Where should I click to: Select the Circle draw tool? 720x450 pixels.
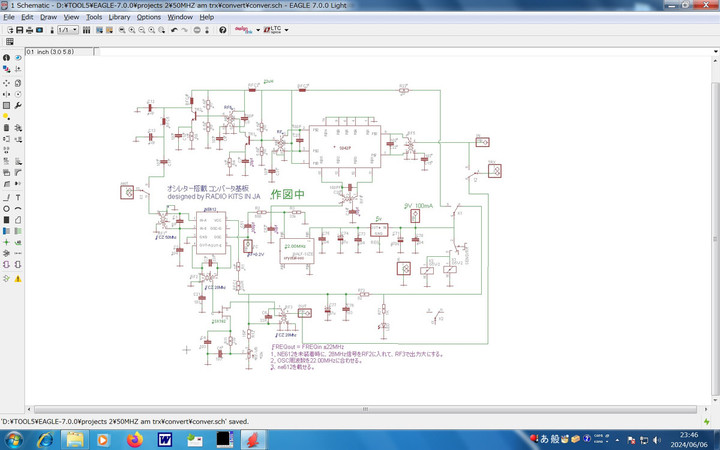tap(7, 209)
